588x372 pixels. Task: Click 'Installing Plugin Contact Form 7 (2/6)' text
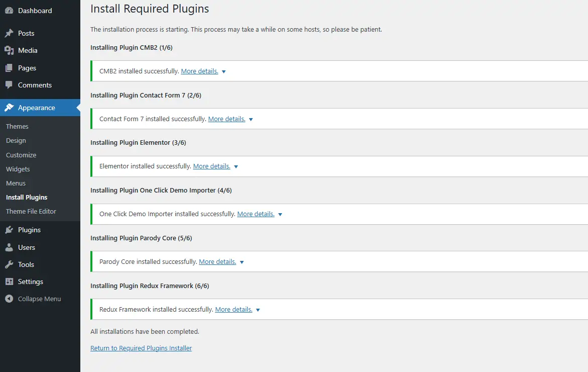146,96
